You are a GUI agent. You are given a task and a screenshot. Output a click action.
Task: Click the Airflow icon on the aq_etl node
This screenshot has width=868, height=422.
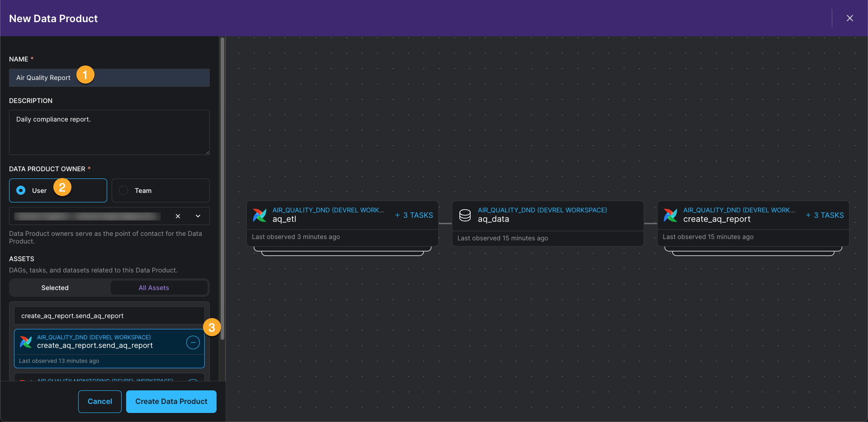click(x=259, y=215)
